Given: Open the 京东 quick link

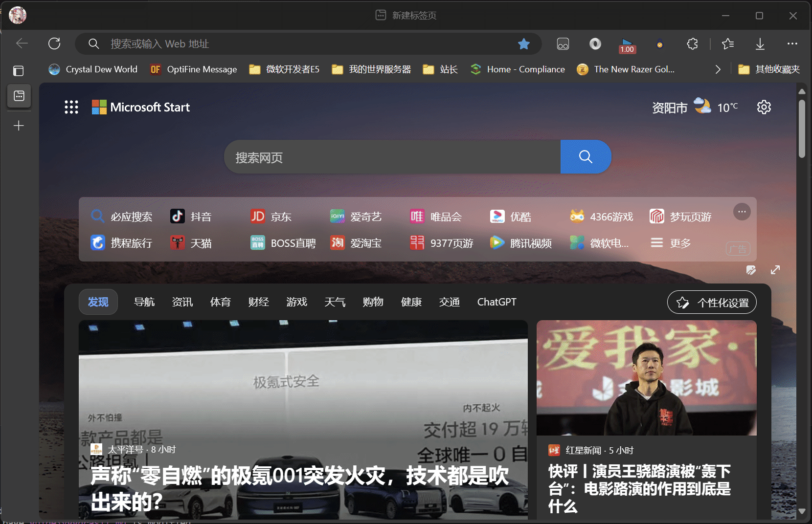Looking at the screenshot, I should [x=271, y=217].
